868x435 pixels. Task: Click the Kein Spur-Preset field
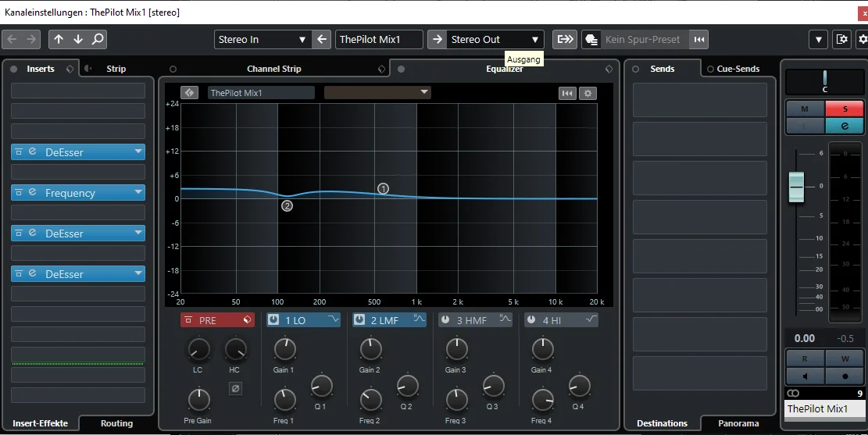[645, 39]
